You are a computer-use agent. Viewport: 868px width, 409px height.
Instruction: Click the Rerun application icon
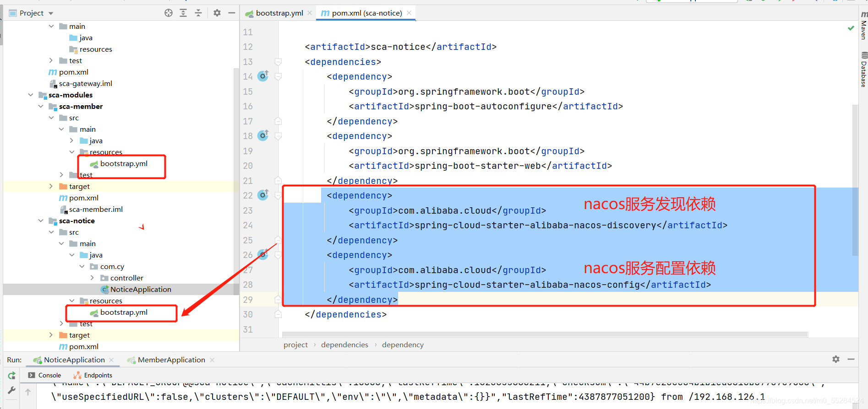[x=12, y=376]
